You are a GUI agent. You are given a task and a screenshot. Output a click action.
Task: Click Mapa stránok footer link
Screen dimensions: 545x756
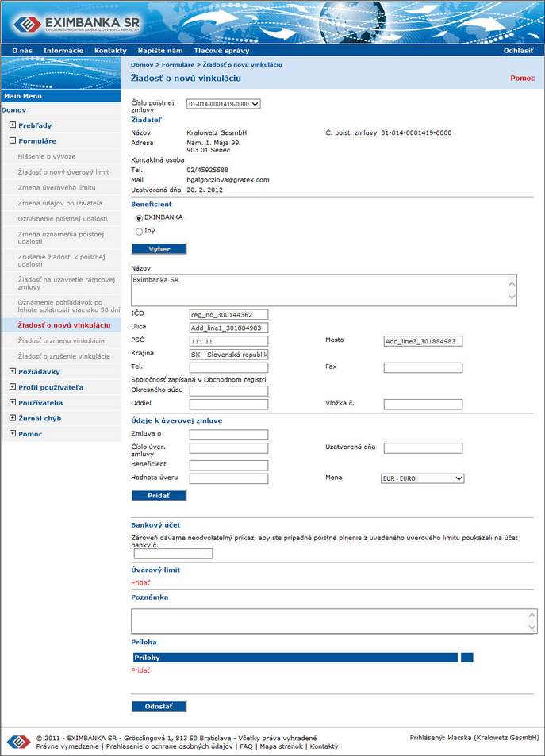pyautogui.click(x=281, y=746)
